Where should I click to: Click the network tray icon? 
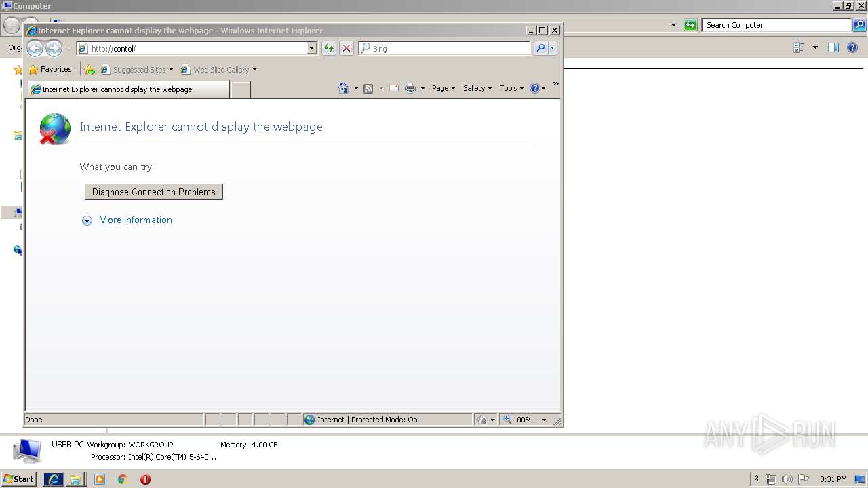click(771, 479)
